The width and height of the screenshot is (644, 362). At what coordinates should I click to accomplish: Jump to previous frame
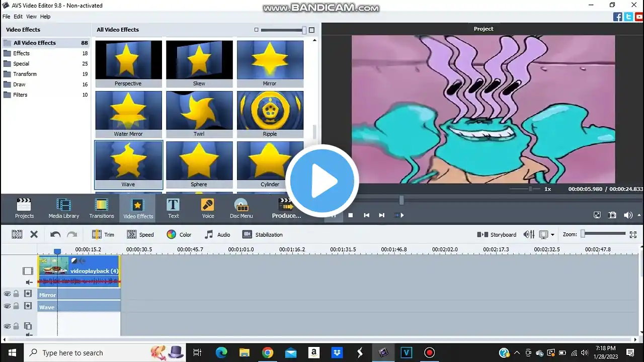tap(366, 215)
